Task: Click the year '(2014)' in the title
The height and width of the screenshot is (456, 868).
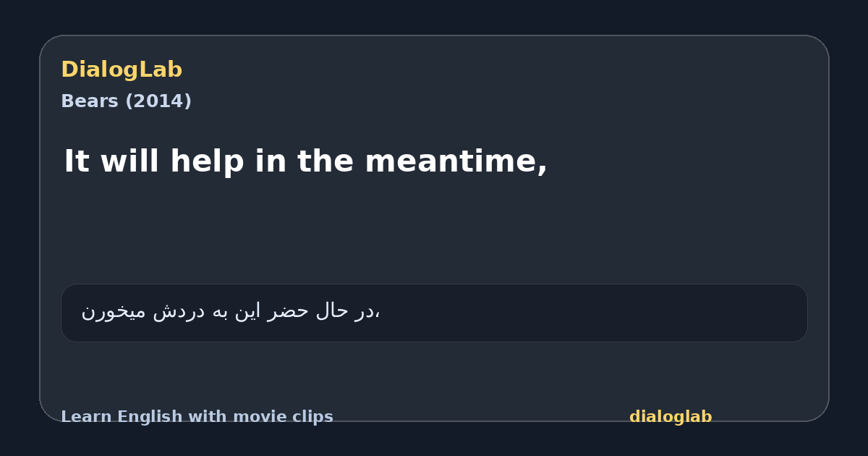Action: tap(158, 101)
